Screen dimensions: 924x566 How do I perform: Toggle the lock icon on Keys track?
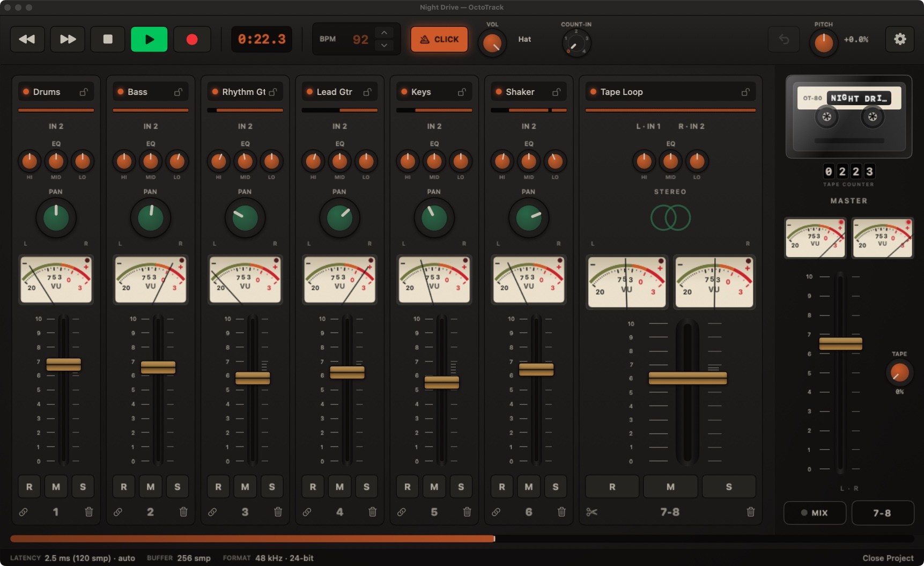tap(462, 92)
